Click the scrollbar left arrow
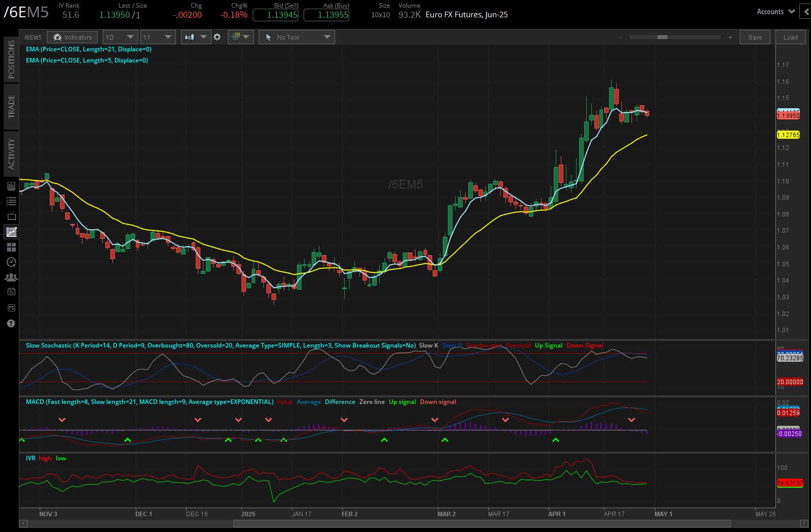Screen dimensions: 811x532 23,523
